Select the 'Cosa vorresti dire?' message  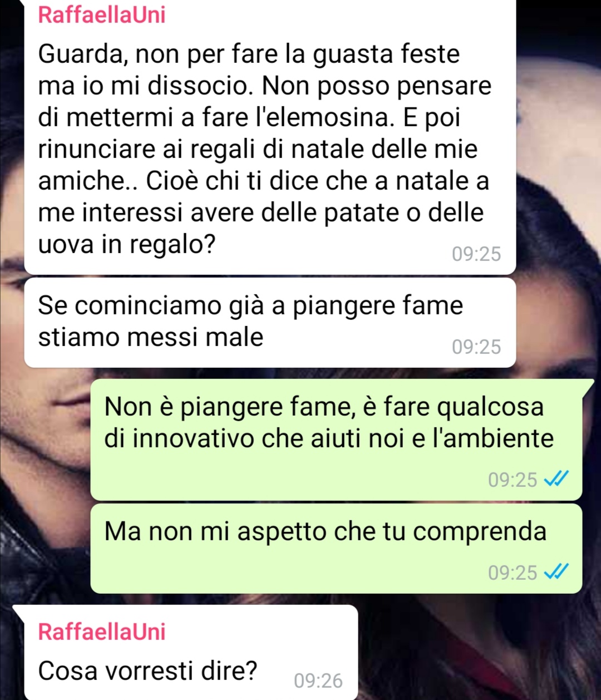tap(190, 652)
